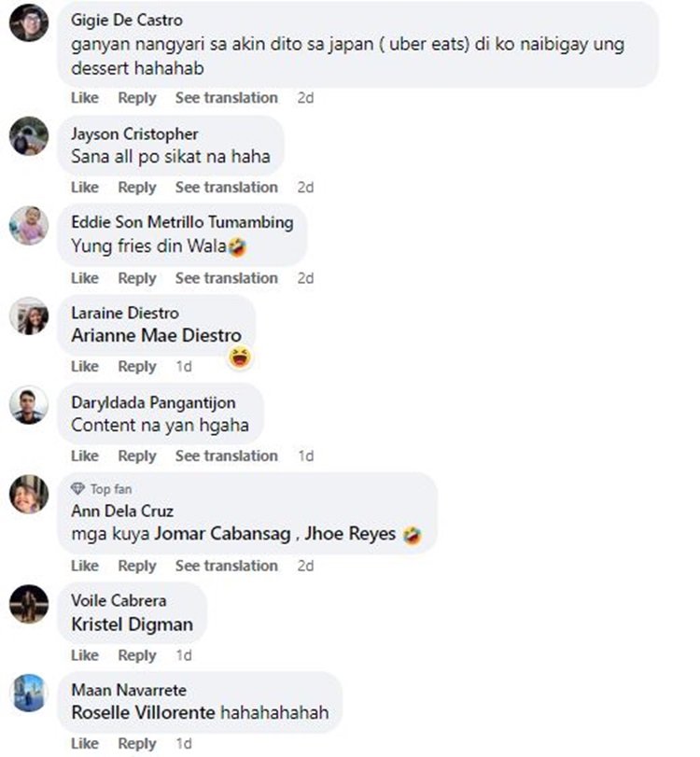Open Laraine Diestro's profile photo
700x757 pixels.
pyautogui.click(x=29, y=316)
